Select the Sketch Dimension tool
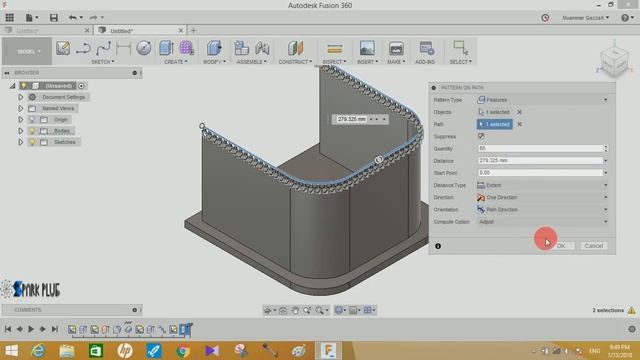Screen dimensions: 640x360 coord(123,48)
